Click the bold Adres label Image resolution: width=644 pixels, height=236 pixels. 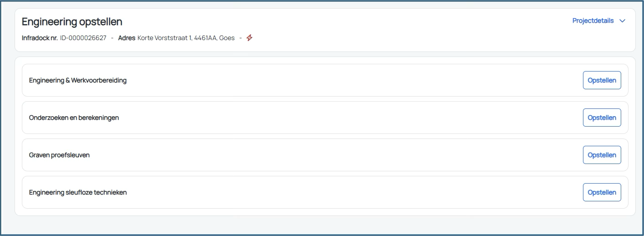pyautogui.click(x=127, y=38)
